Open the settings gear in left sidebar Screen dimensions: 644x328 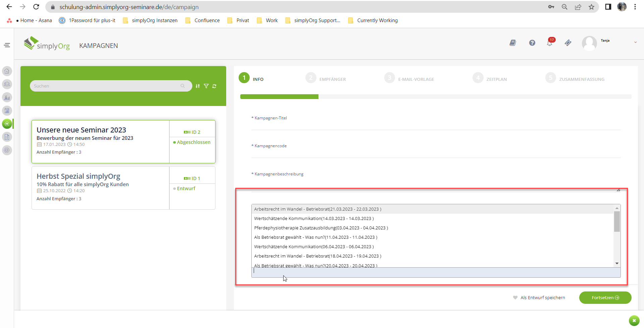click(7, 150)
